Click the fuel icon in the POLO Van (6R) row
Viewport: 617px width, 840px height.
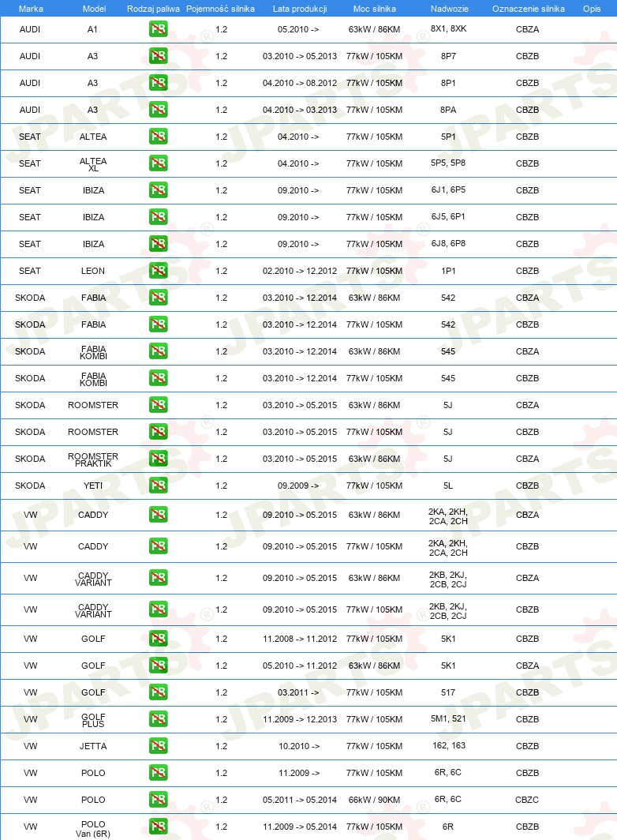[x=158, y=826]
